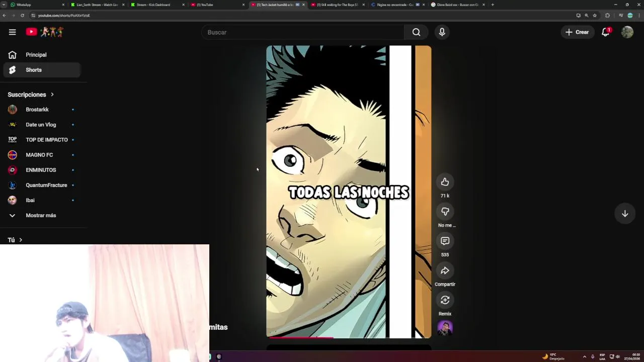644x362 pixels.
Task: Close the WhatsApp browser tab
Action: (63, 5)
